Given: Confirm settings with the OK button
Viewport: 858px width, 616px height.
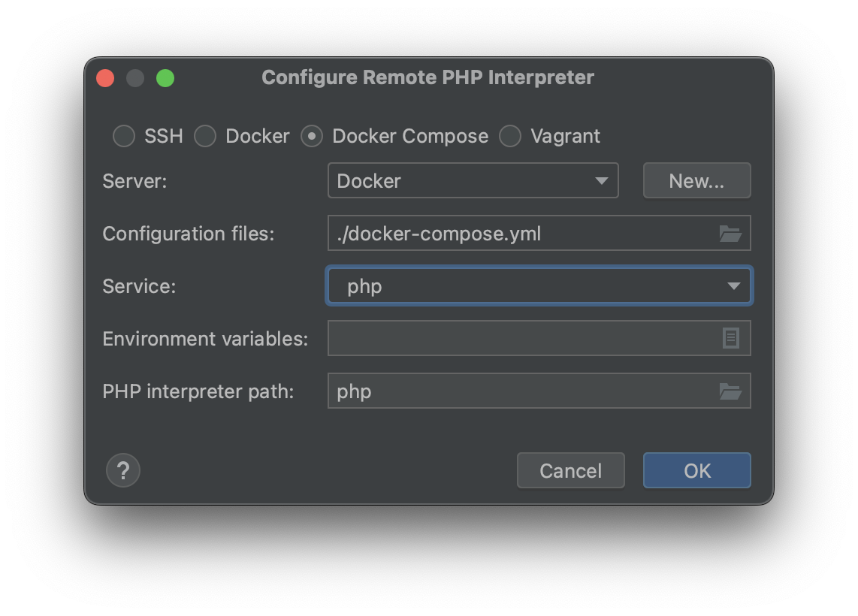Looking at the screenshot, I should tap(696, 470).
